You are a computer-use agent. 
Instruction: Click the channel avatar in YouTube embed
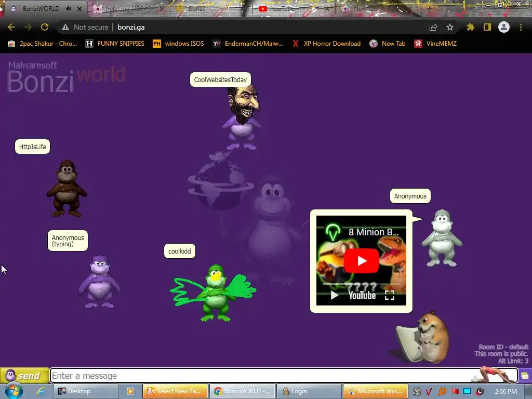click(x=333, y=232)
